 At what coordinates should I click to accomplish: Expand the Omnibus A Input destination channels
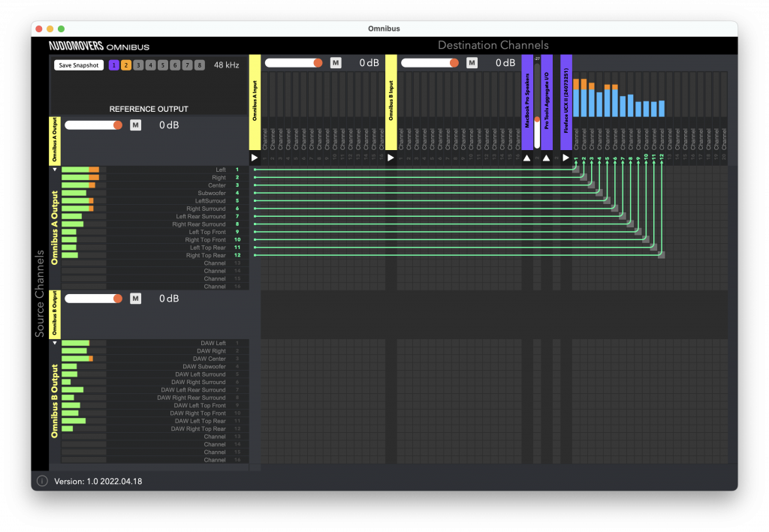coord(255,158)
